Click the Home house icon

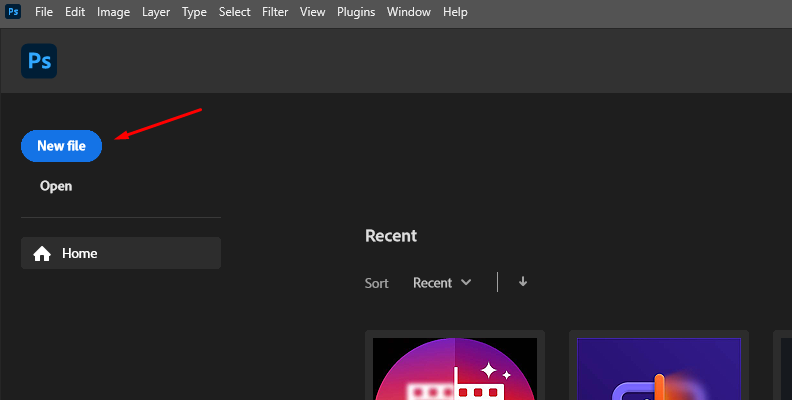pyautogui.click(x=42, y=254)
